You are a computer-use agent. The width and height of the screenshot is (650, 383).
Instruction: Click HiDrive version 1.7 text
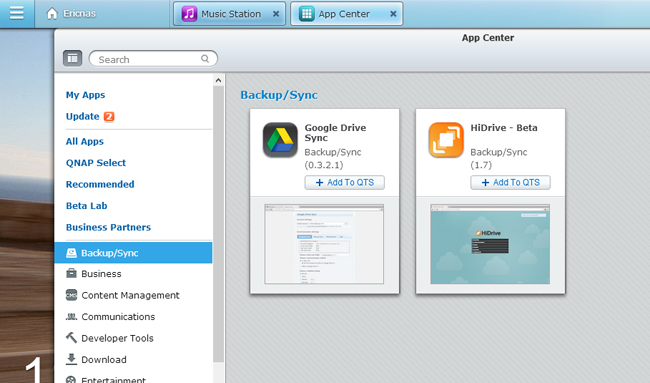[x=481, y=165]
